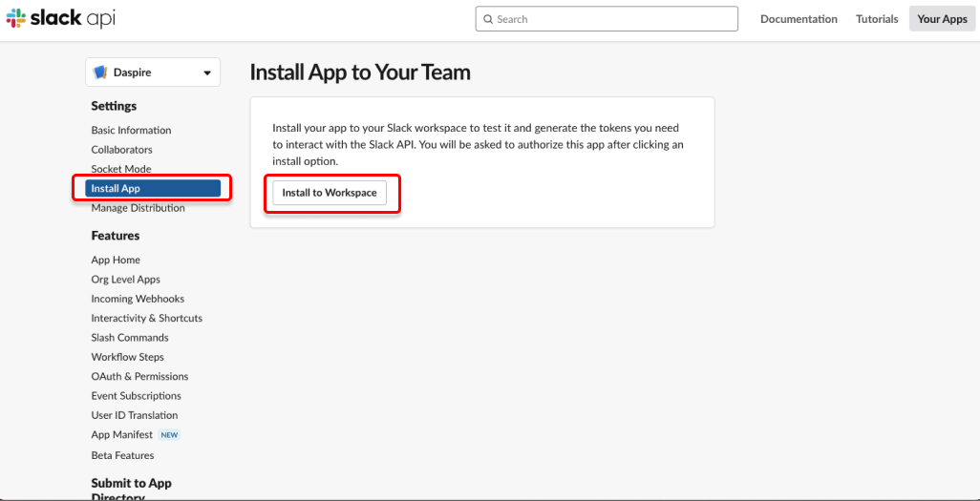Click the Install App to Your Team title
Viewport: 980px width, 501px height.
pos(360,73)
